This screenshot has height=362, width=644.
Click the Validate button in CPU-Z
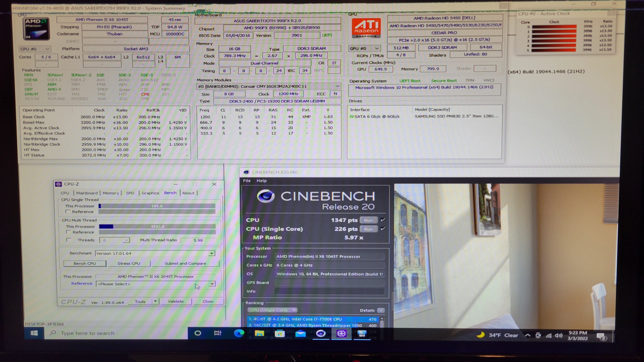click(176, 301)
